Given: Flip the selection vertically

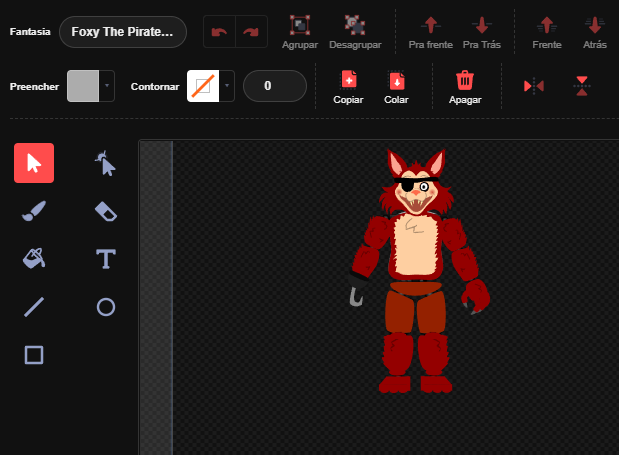Looking at the screenshot, I should [x=582, y=86].
